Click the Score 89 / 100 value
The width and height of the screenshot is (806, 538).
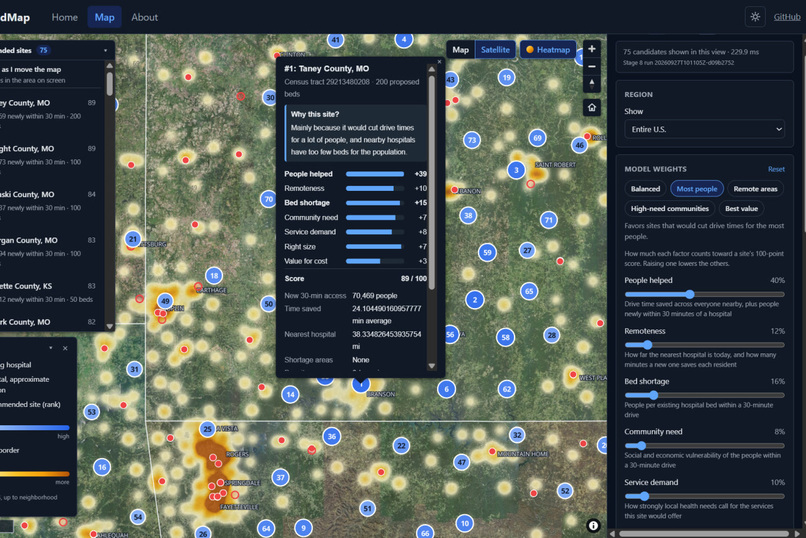tap(414, 279)
